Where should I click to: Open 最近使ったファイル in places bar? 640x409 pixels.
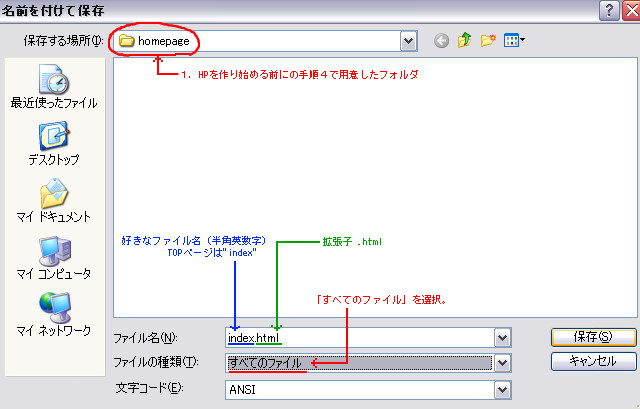pyautogui.click(x=54, y=87)
